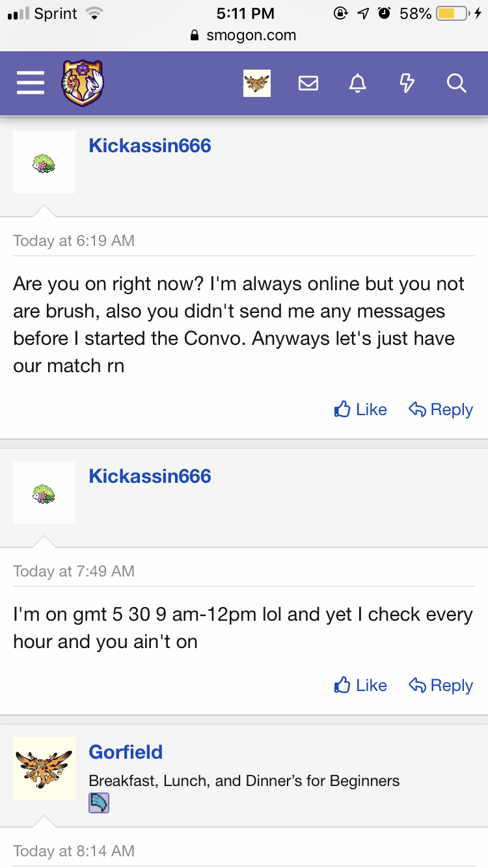Tap Kickassin666's avatar in the second post
Screen dimensions: 488x868
pos(44,493)
